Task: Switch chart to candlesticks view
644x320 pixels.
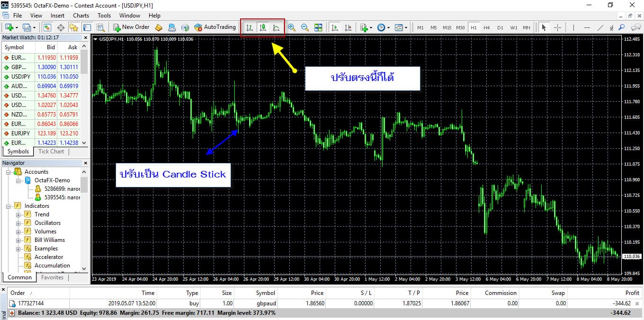Action: coord(263,27)
